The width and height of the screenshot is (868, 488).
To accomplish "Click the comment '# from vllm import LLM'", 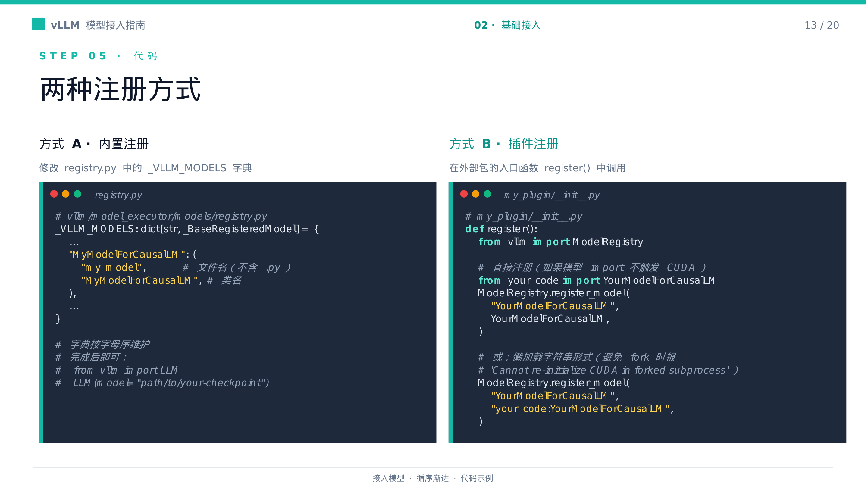I will coord(117,371).
